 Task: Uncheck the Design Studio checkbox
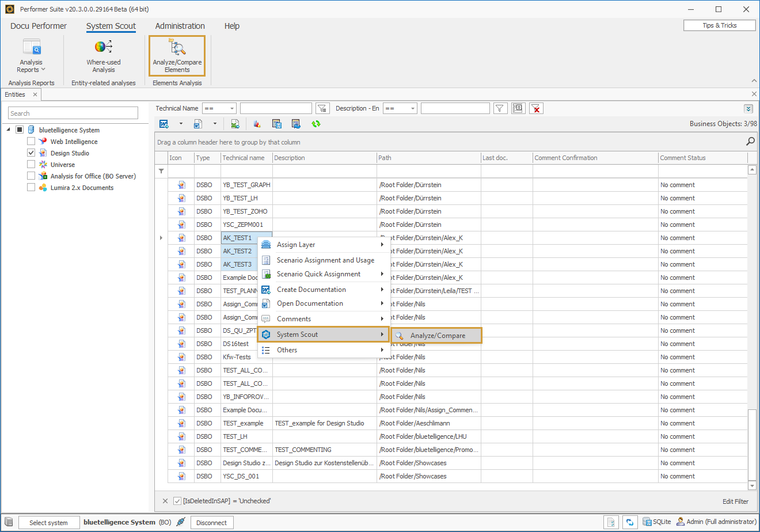(x=31, y=153)
